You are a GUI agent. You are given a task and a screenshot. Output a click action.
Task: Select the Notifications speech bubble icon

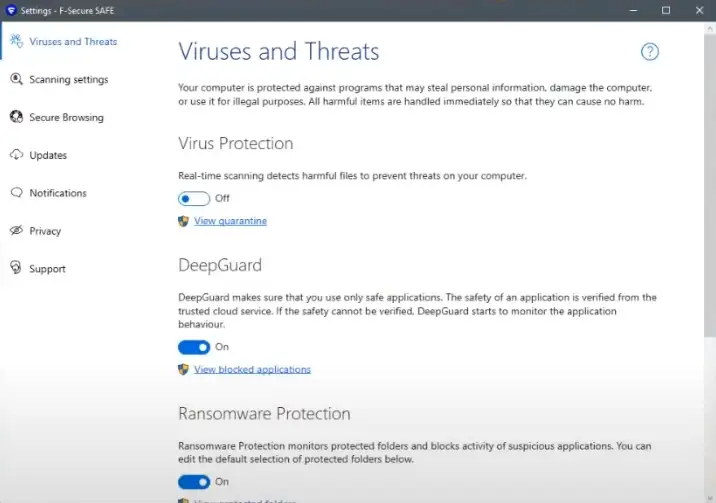[16, 193]
